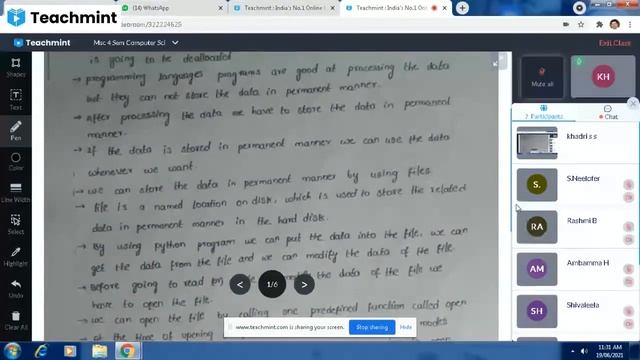640x360 pixels.
Task: Pick the Highlight tool
Action: [16, 256]
